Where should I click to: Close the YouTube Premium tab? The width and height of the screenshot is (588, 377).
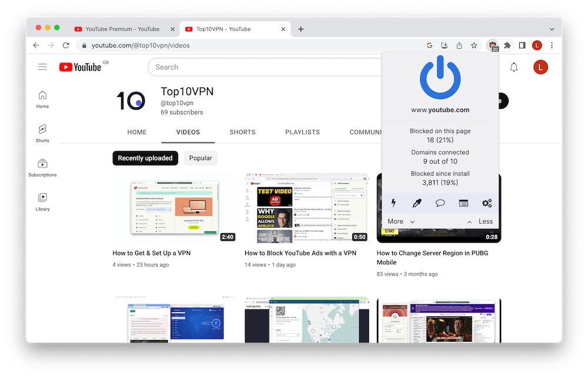click(x=172, y=29)
